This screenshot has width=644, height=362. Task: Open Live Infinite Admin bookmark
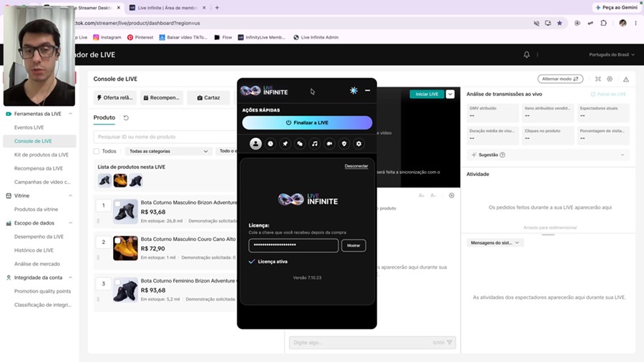[x=316, y=37]
